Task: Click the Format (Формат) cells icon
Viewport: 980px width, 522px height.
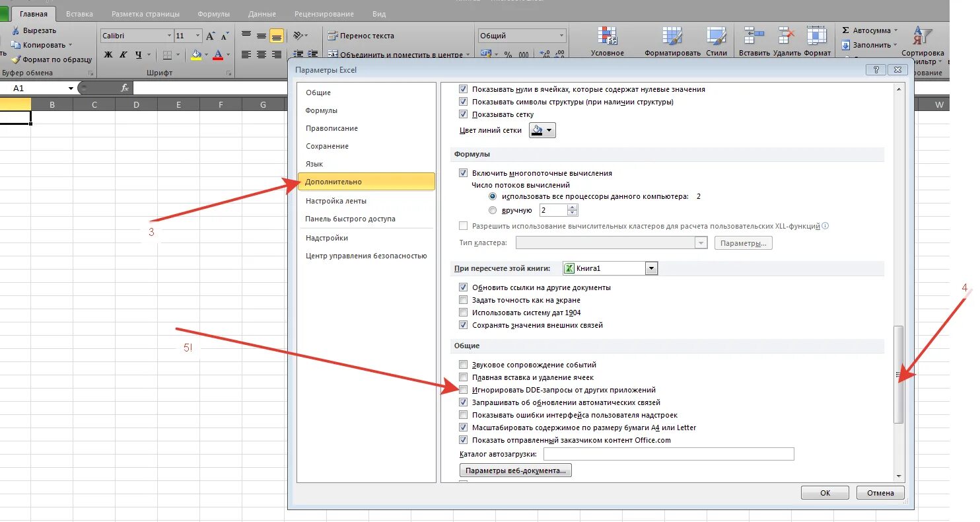Action: [x=817, y=36]
